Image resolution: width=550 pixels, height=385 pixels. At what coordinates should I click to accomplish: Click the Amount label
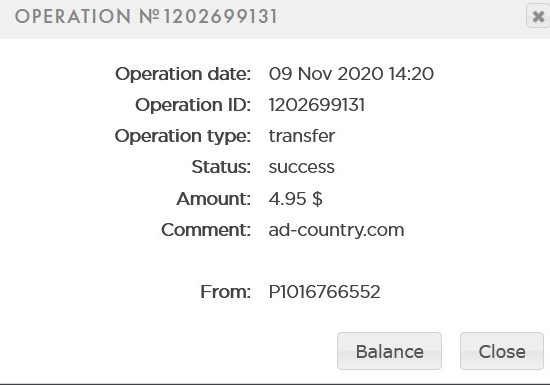pos(214,199)
